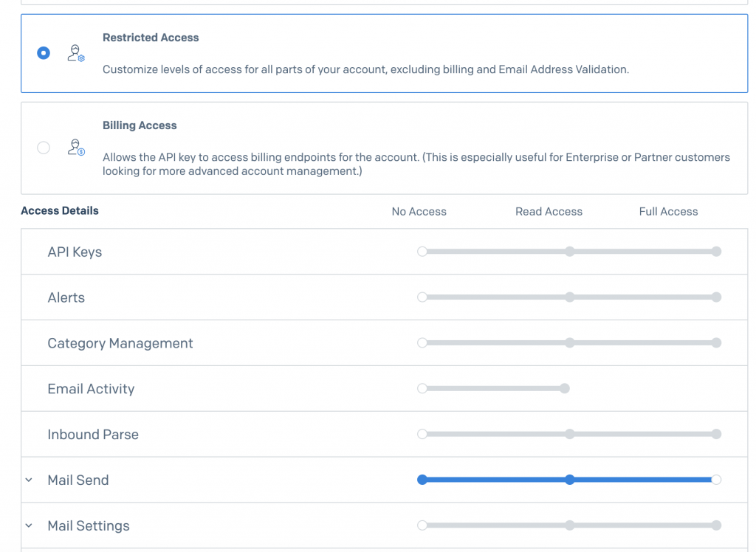Set Mail Settings to Read Access
Viewport: 756px width, 552px height.
570,525
